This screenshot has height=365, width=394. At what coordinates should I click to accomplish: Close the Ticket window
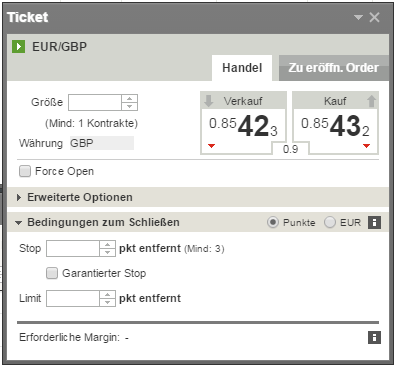coord(375,17)
